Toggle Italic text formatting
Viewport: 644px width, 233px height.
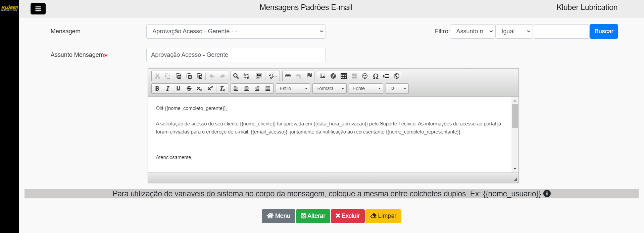tap(167, 88)
